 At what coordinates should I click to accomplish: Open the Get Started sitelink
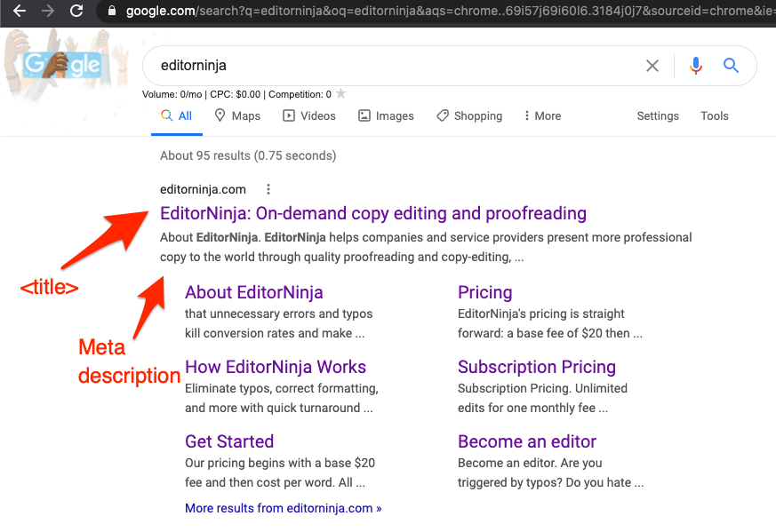coord(229,441)
